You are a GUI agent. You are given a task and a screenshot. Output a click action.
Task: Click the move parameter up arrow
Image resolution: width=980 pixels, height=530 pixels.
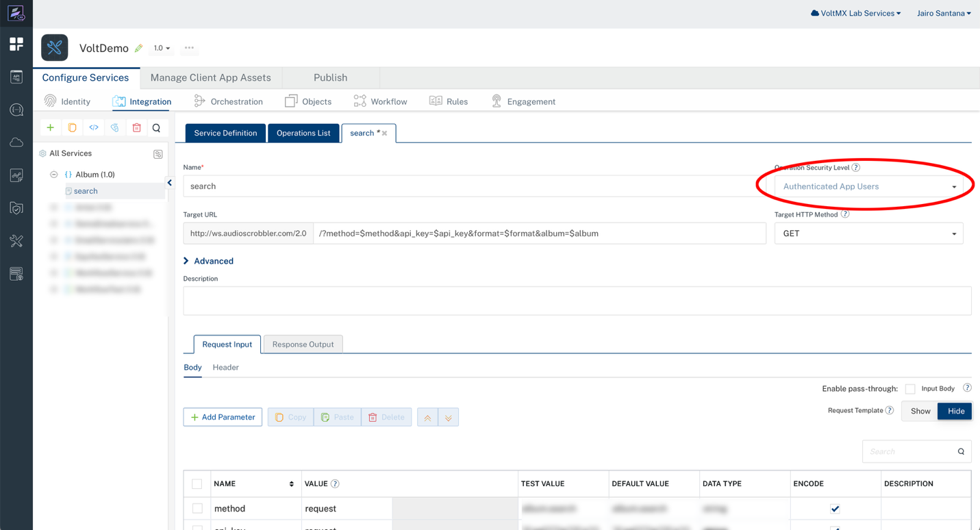427,418
